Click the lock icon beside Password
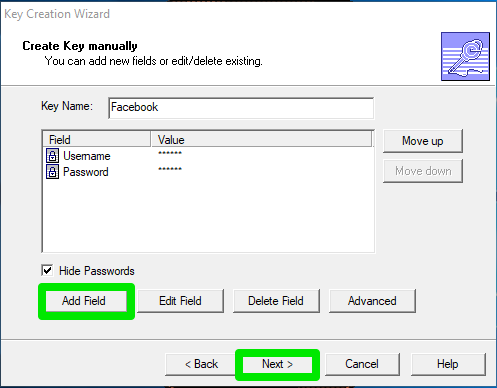 52,172
